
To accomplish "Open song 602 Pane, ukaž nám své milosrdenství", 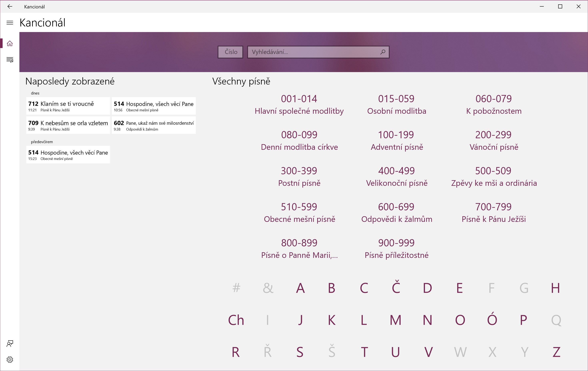I will [x=154, y=125].
